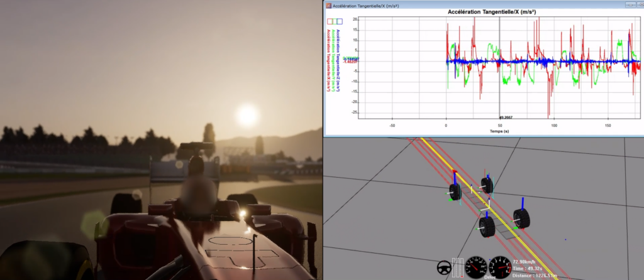This screenshot has width=644, height=280.
Task: Click the graph title Accélération Tangentielle/X
Action: (x=492, y=13)
